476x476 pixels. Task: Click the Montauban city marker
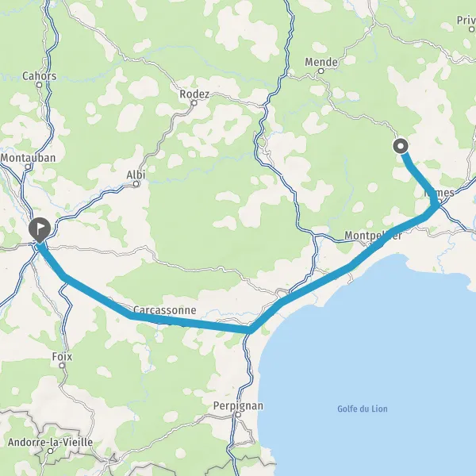click(x=28, y=167)
